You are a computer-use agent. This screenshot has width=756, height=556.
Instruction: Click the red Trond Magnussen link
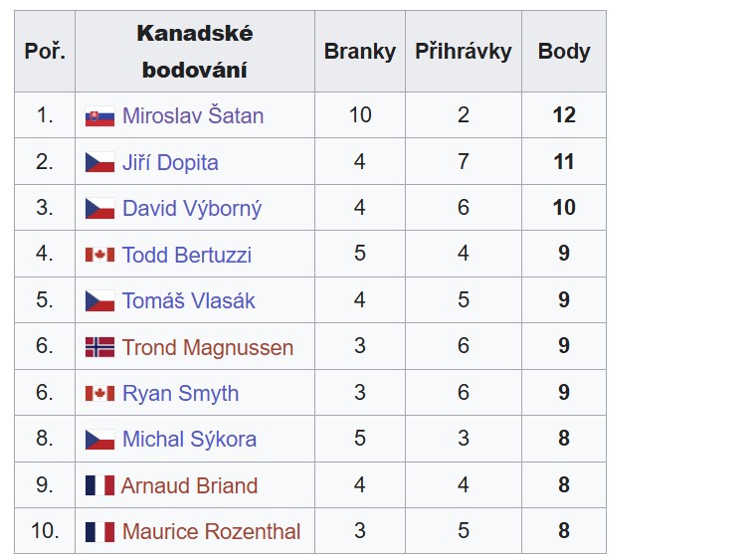[x=208, y=347]
